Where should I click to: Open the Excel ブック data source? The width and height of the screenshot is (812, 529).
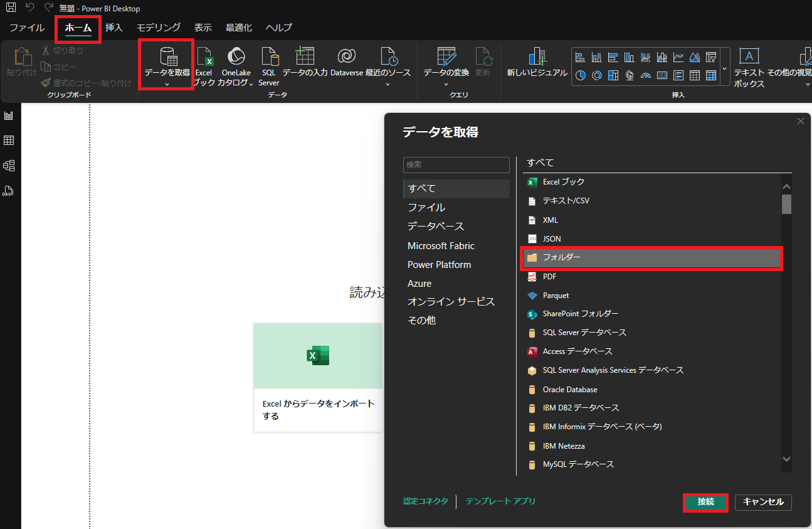coord(205,66)
